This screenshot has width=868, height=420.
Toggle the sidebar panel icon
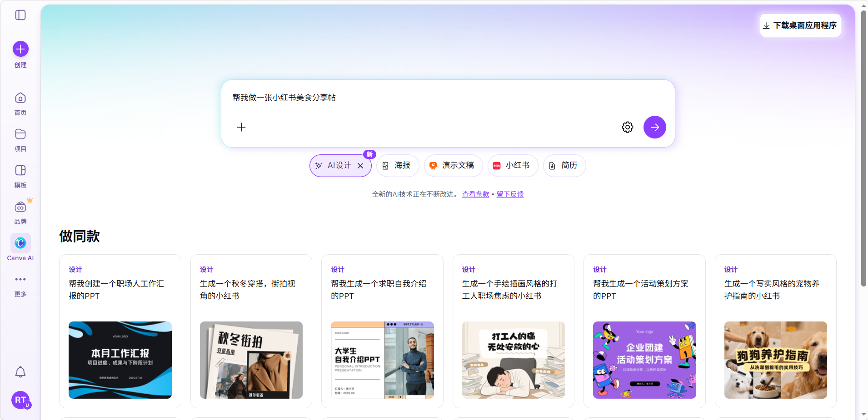click(x=20, y=15)
